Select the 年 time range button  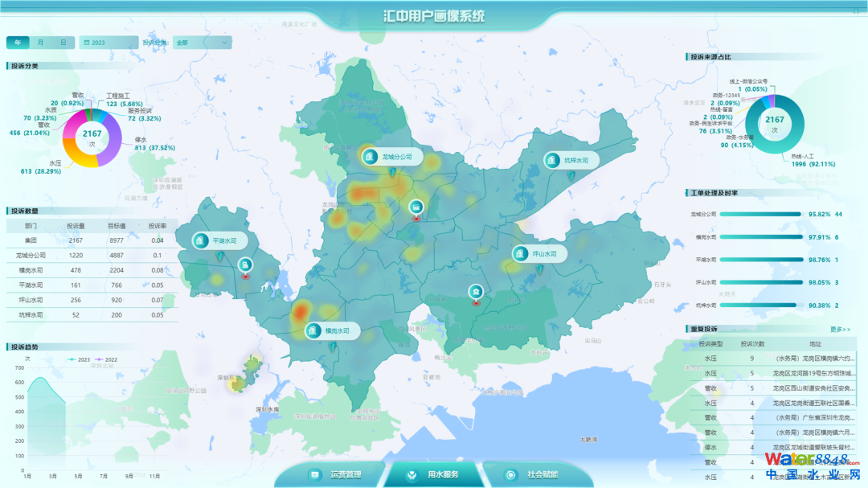tap(18, 43)
